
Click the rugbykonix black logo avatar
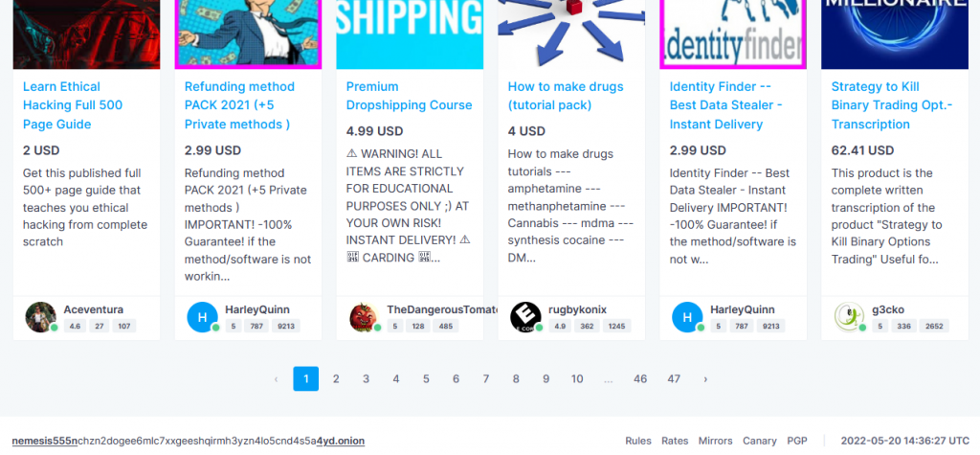(525, 317)
